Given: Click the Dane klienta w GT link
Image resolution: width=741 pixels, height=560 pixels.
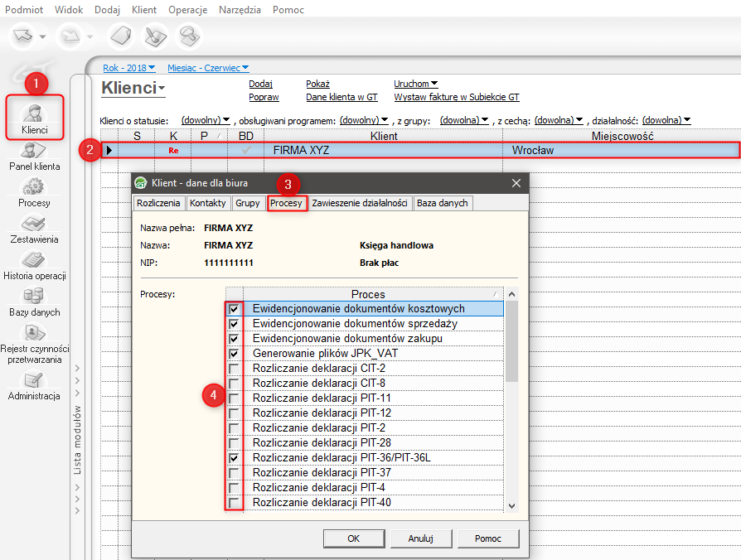Looking at the screenshot, I should 341,97.
